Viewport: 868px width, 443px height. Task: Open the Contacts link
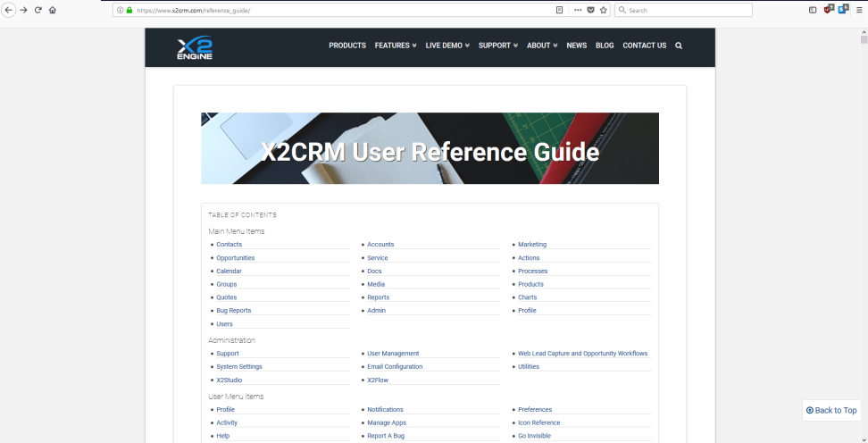pyautogui.click(x=230, y=244)
